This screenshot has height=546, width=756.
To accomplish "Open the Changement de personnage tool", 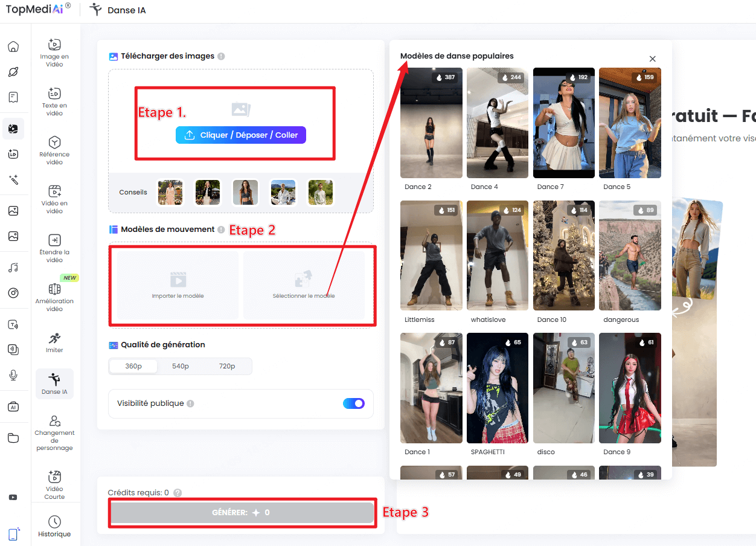I will pos(55,432).
